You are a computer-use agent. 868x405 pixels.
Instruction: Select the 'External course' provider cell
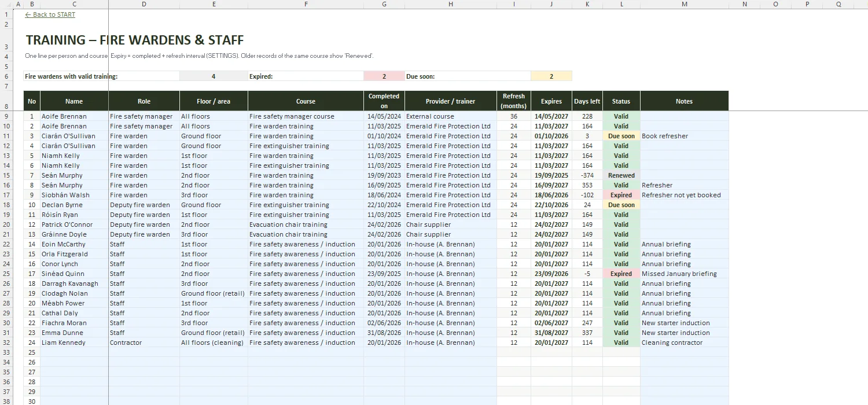(450, 116)
